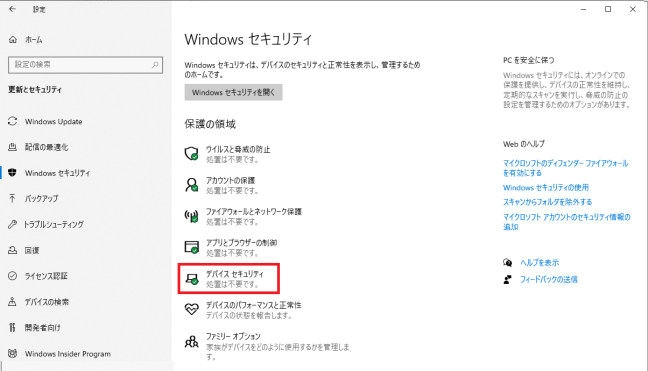Viewport: 648px width, 371px height.
Task: Open device performance heart icon
Action: pyautogui.click(x=191, y=309)
